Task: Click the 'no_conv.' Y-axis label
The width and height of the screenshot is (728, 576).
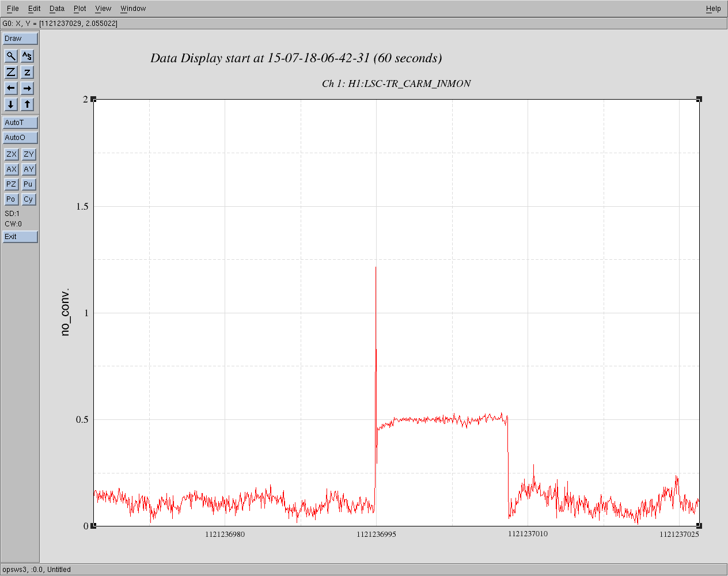Action: pyautogui.click(x=65, y=312)
